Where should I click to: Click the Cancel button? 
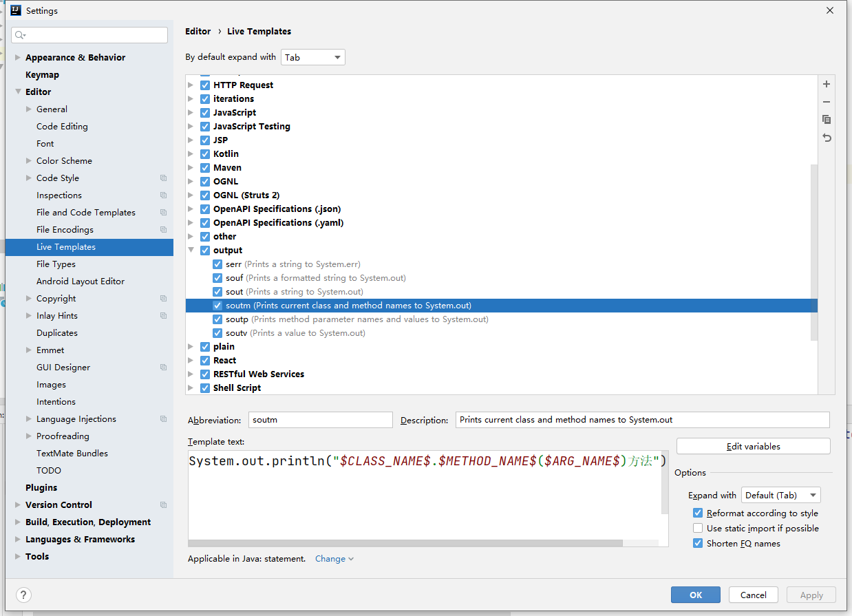[754, 595]
